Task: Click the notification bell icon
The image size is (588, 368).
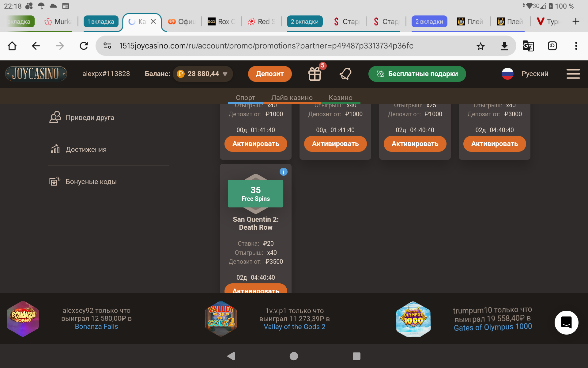Action: point(345,74)
